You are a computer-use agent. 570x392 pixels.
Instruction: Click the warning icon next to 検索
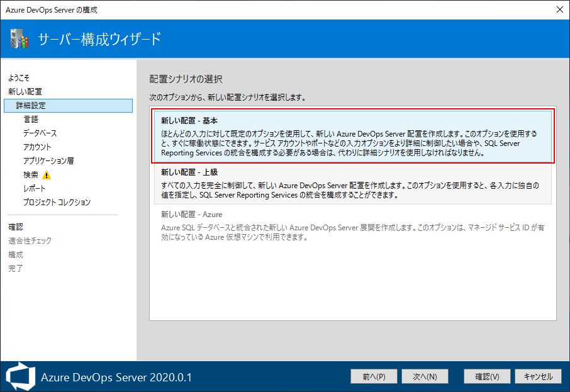[47, 175]
